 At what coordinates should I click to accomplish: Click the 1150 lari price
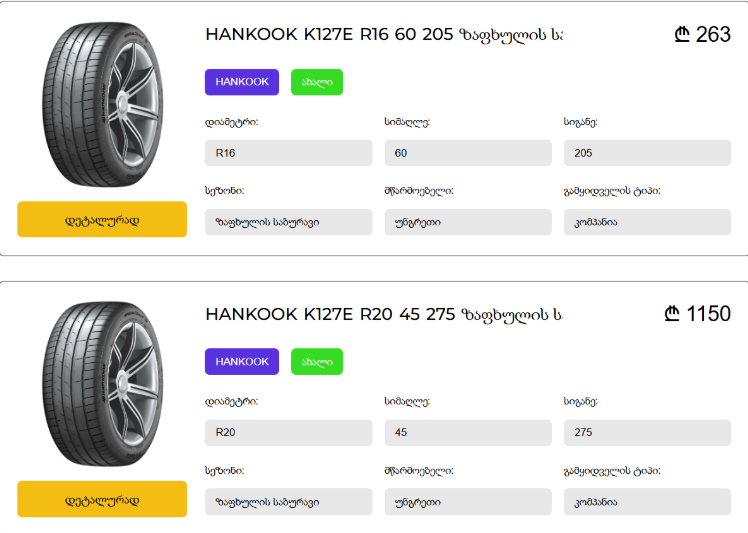pos(698,315)
